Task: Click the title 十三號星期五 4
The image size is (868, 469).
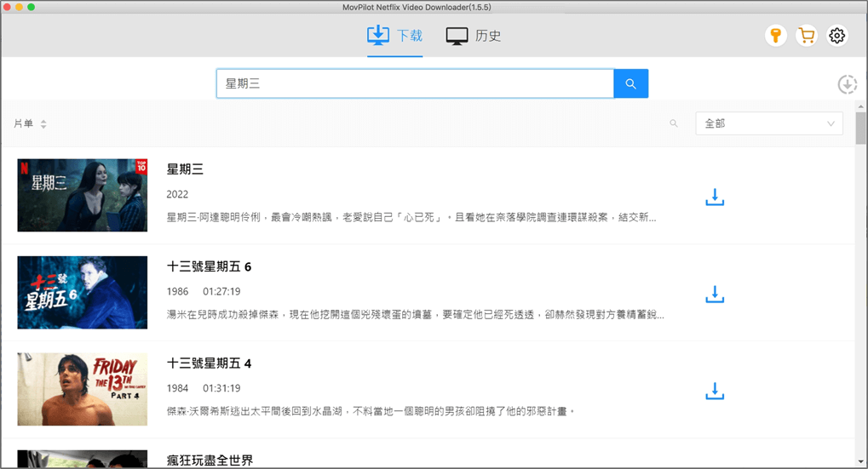Action: click(x=210, y=363)
